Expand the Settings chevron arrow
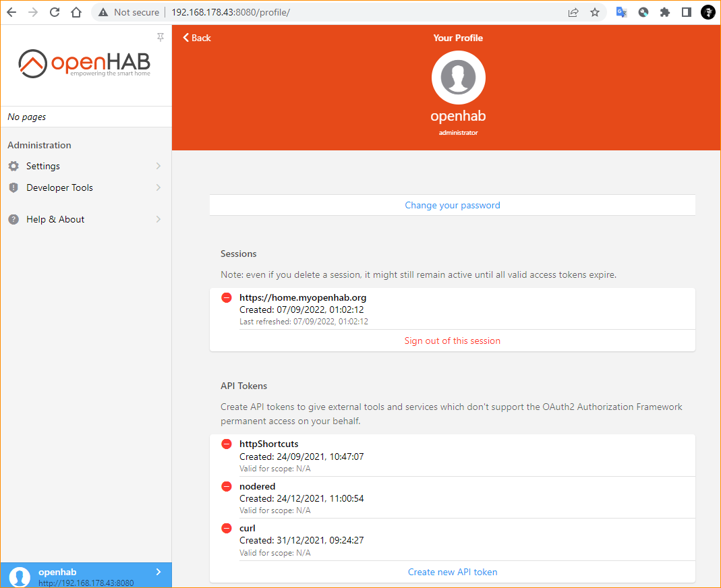This screenshot has height=588, width=721. tap(158, 166)
